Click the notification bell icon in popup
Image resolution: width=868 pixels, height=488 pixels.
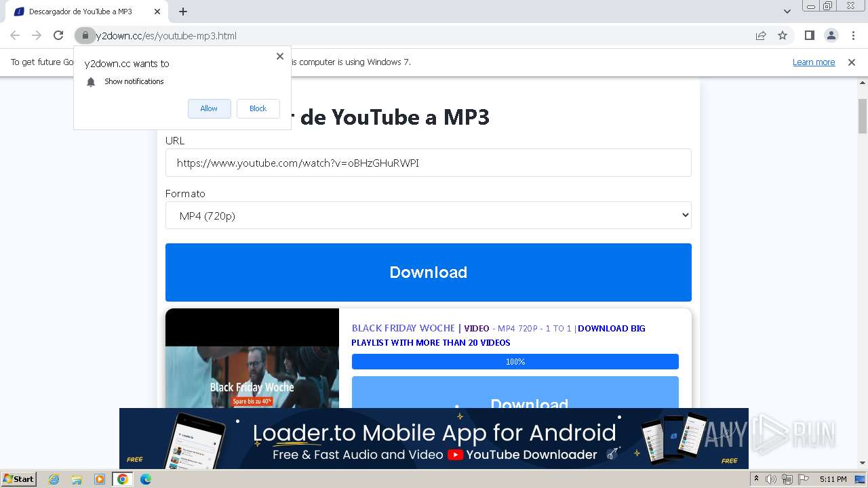click(x=91, y=82)
